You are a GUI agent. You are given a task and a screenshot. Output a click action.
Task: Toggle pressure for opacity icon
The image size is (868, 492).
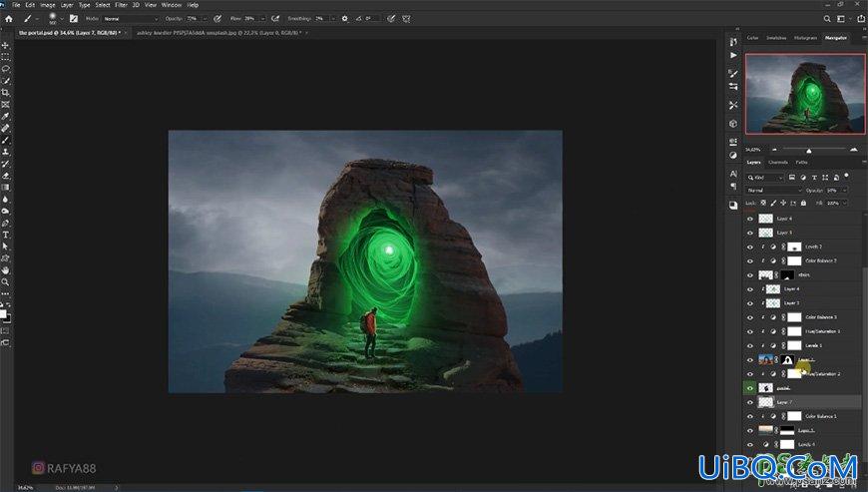coord(217,18)
